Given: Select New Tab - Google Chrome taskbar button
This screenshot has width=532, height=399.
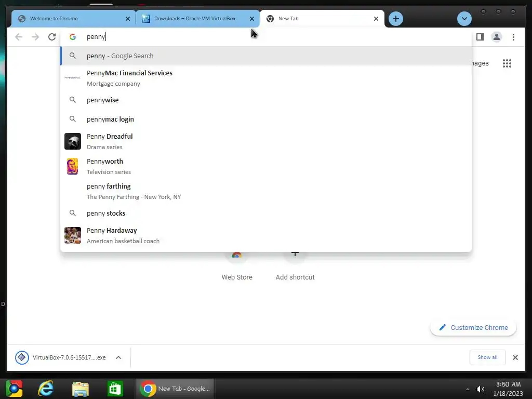Looking at the screenshot, I should (175, 389).
